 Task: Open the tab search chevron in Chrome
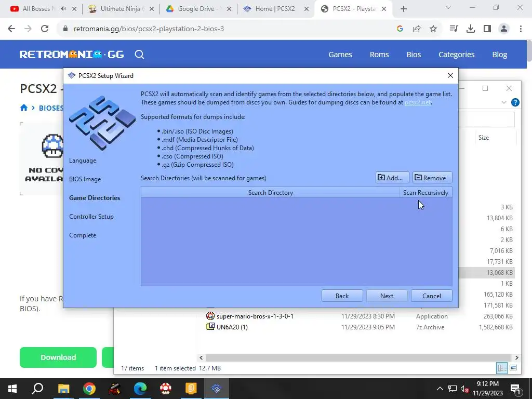click(x=448, y=7)
